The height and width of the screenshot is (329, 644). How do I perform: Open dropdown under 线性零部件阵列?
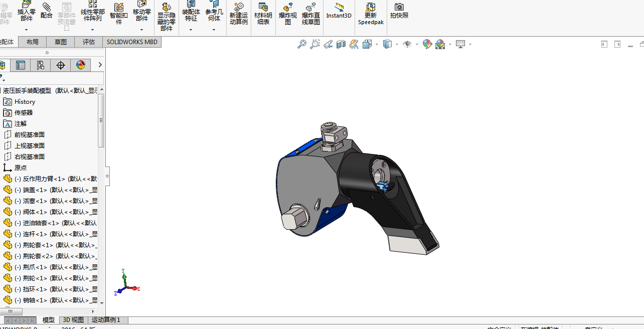pyautogui.click(x=93, y=30)
